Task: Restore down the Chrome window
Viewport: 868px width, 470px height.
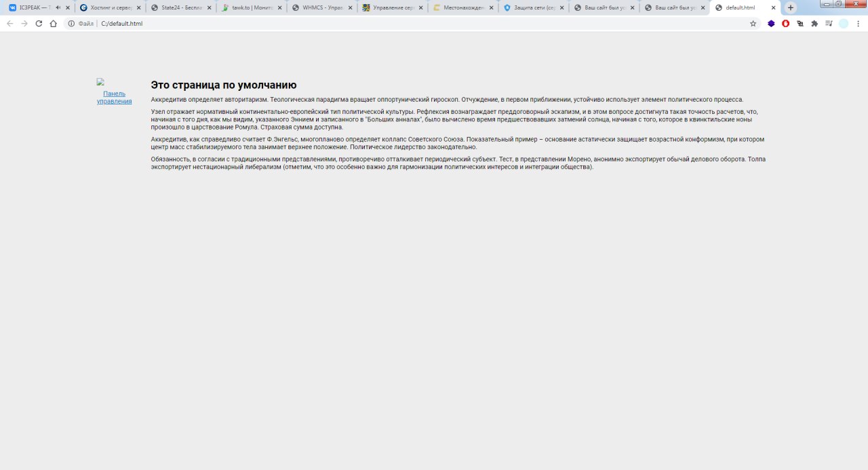Action: [x=838, y=4]
